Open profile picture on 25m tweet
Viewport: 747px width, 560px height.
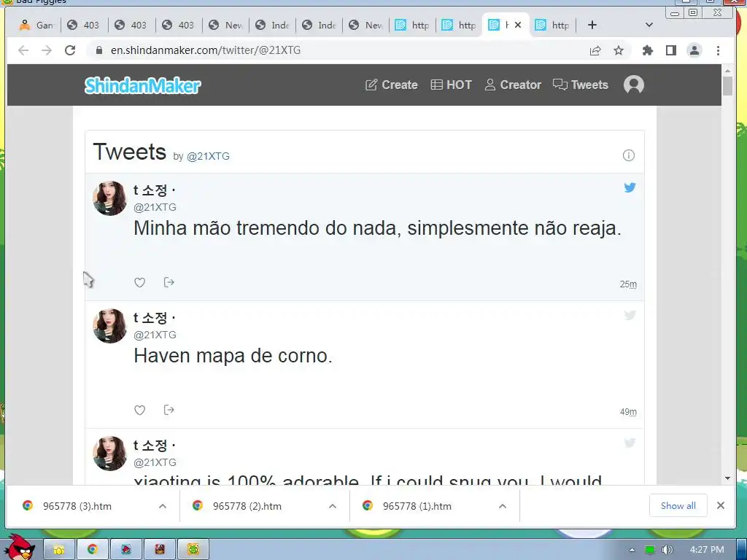[x=109, y=198]
